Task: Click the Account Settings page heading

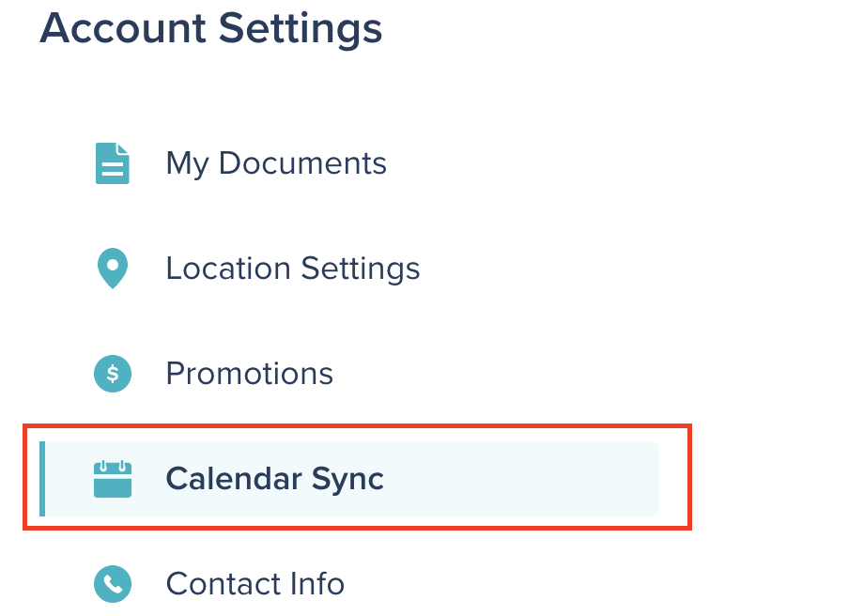Action: pyautogui.click(x=211, y=29)
